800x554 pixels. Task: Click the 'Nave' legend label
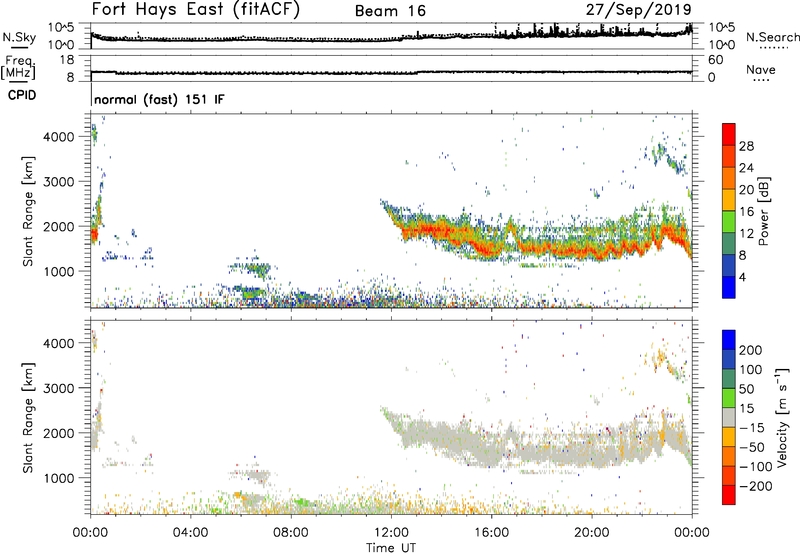coord(761,69)
